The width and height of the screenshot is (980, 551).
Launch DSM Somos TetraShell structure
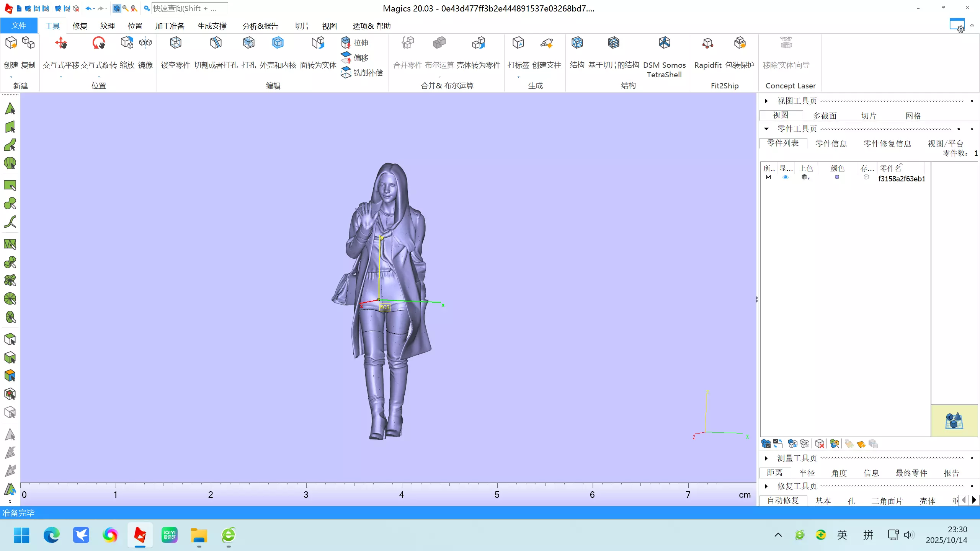click(x=664, y=43)
